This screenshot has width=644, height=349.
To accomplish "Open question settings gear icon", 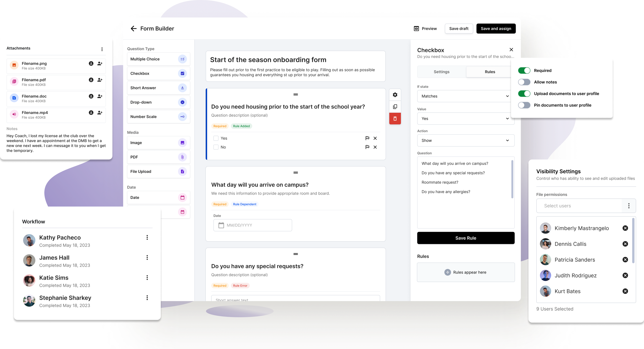I will click(395, 95).
